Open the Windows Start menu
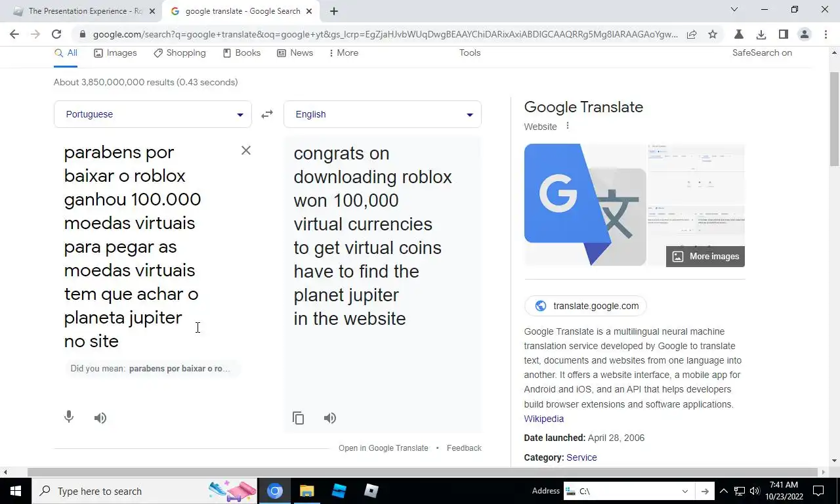Viewport: 840px width, 504px height. point(15,491)
